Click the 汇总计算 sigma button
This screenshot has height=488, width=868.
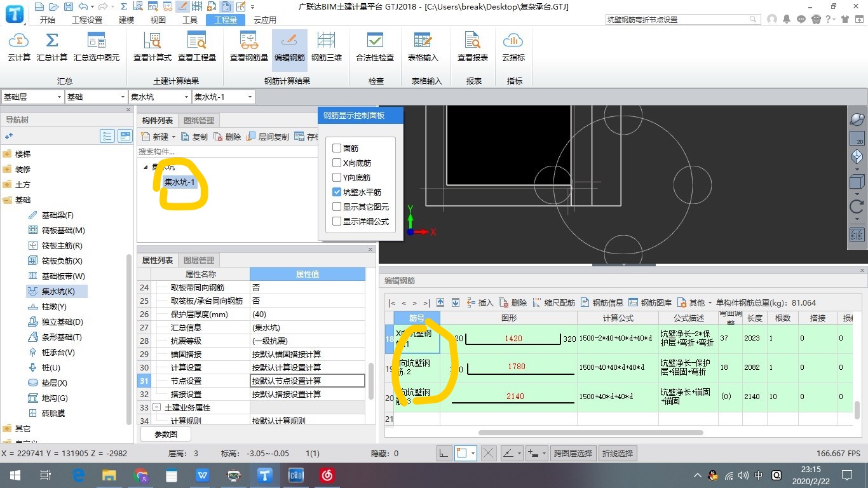tap(52, 48)
